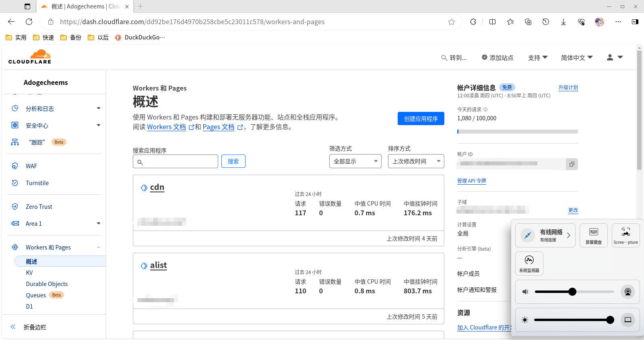
Task: Click 更改 next to subdomain
Action: pos(573,210)
